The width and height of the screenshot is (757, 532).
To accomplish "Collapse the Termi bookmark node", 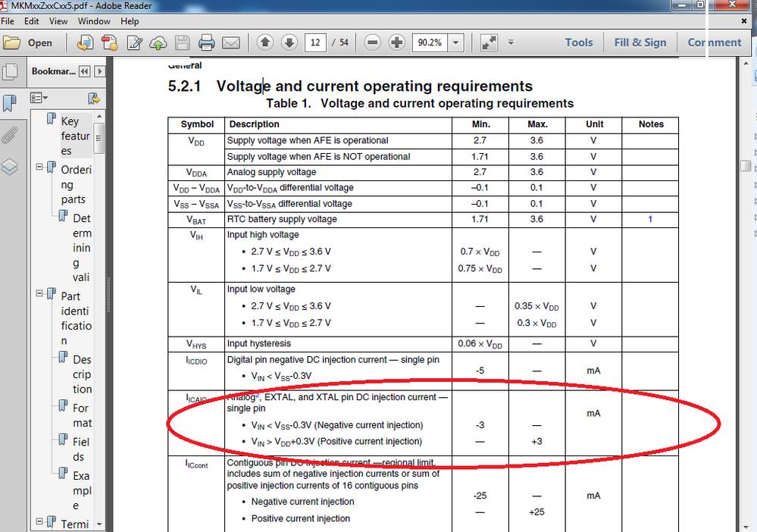I will [39, 521].
